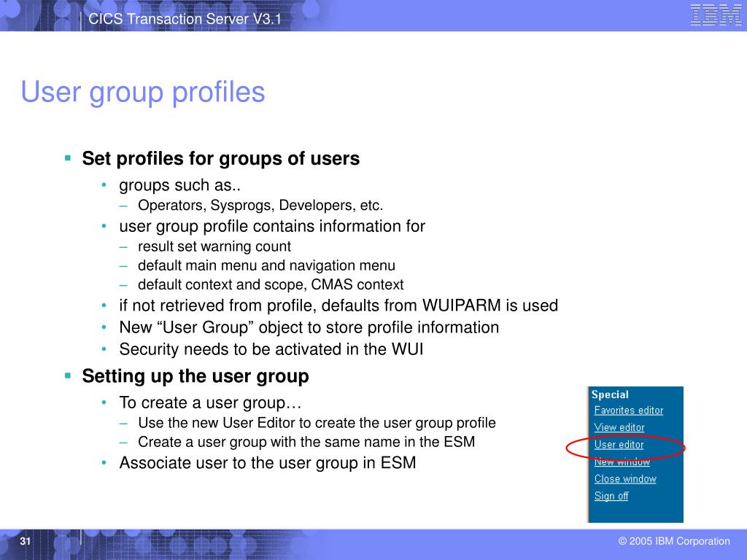Click '© 2005 IBM Corporation' footer text

pyautogui.click(x=673, y=541)
